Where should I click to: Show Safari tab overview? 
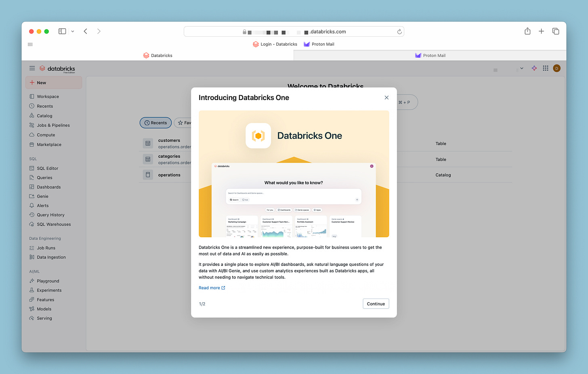pos(556,31)
